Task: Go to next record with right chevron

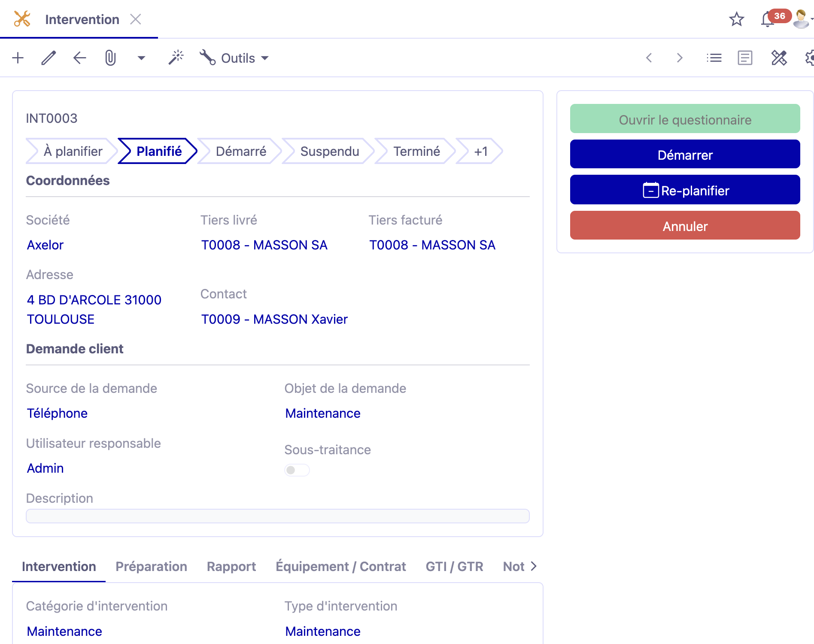Action: (679, 58)
